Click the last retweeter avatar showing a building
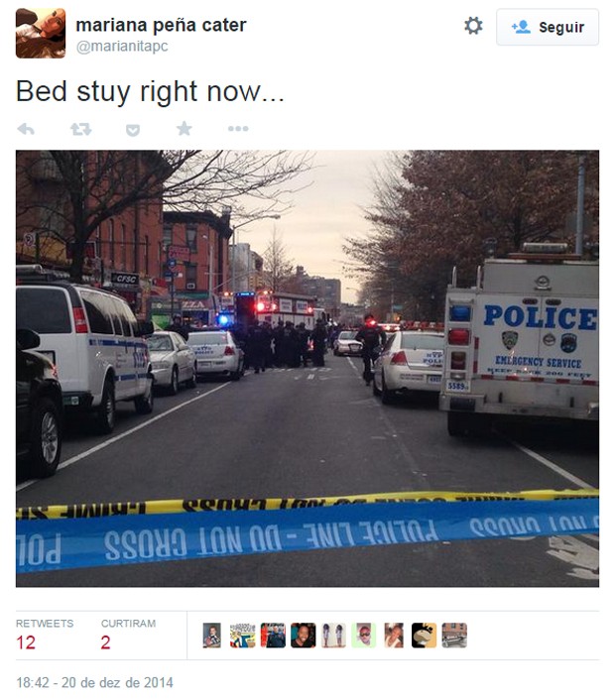This screenshot has width=615, height=700. click(454, 636)
